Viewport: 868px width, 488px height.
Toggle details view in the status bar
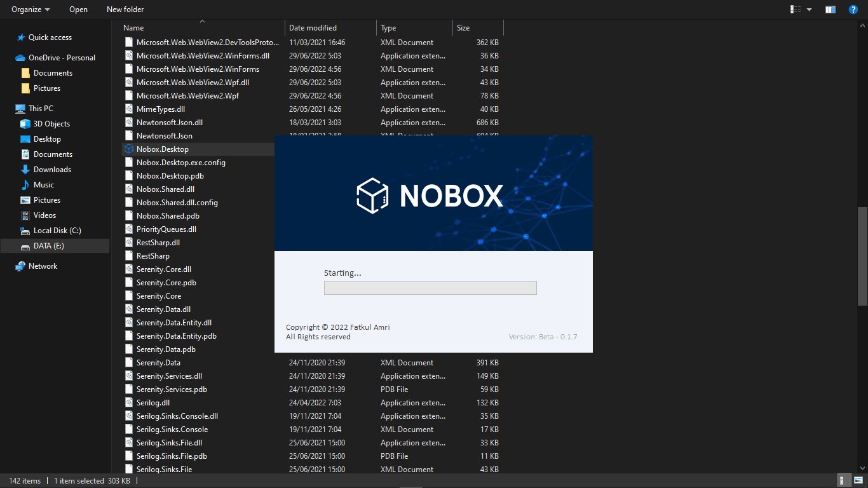(843, 480)
